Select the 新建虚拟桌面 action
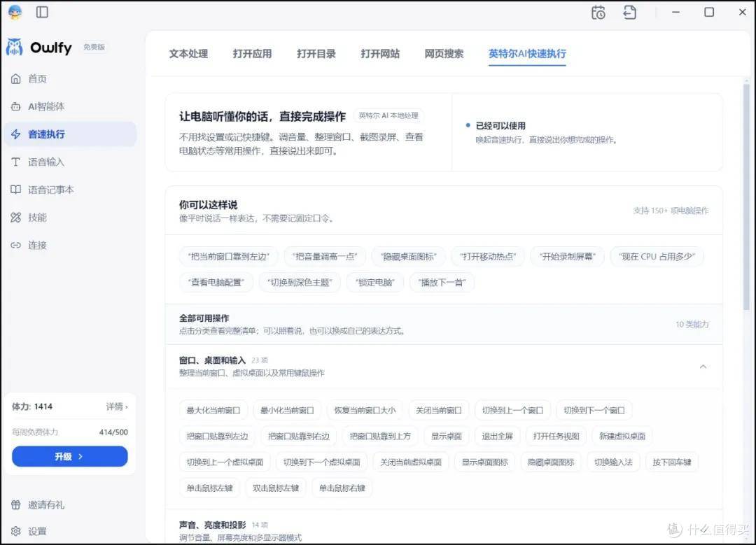This screenshot has width=756, height=545. 622,436
